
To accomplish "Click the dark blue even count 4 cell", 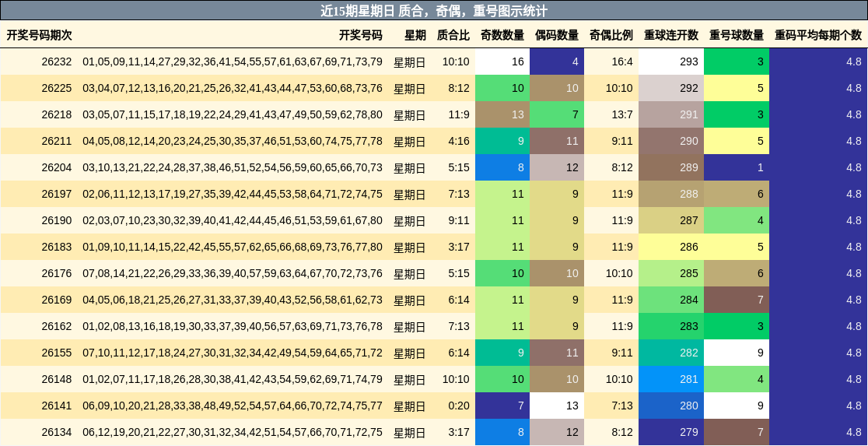I will (x=557, y=61).
